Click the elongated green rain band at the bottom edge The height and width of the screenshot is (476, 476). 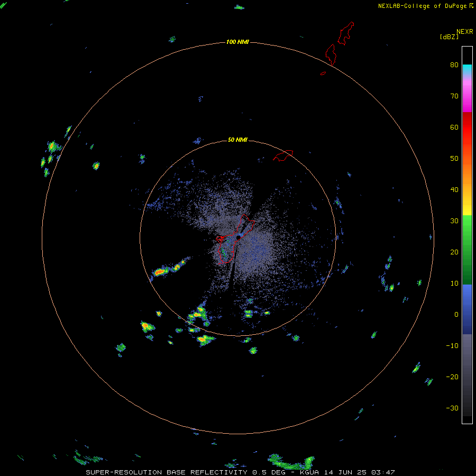[x=291, y=462]
